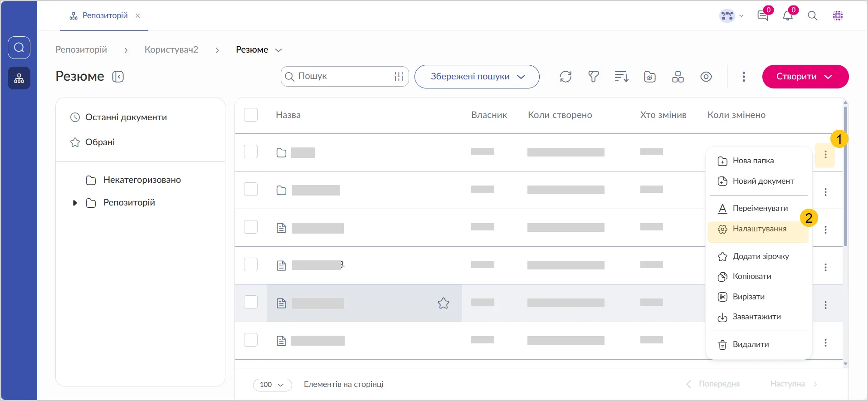Click the Створити button
The width and height of the screenshot is (868, 401).
coord(805,77)
